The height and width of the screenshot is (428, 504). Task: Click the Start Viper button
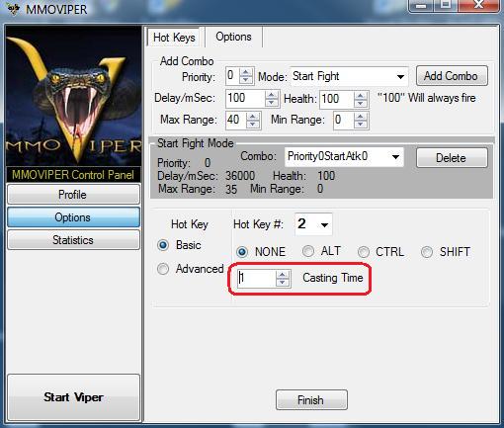[74, 397]
